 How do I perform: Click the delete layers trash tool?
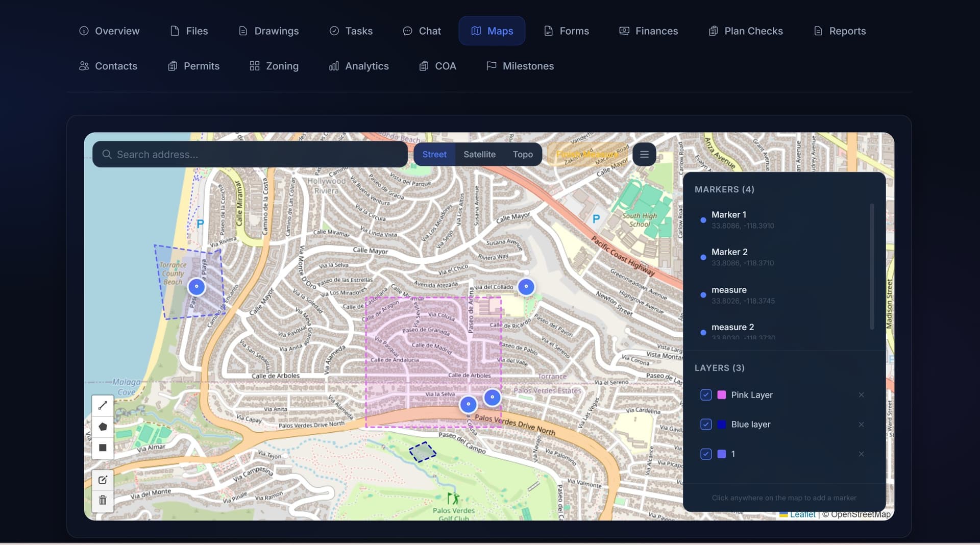coord(103,500)
